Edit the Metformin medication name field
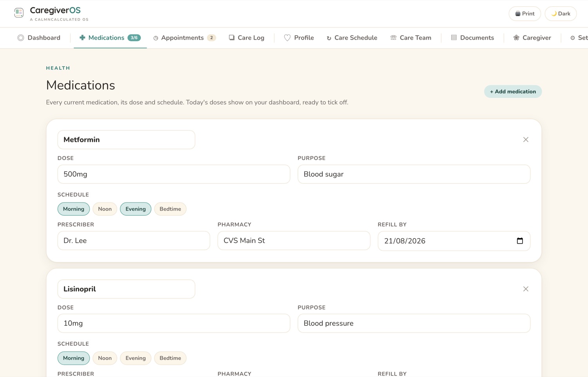 click(126, 140)
